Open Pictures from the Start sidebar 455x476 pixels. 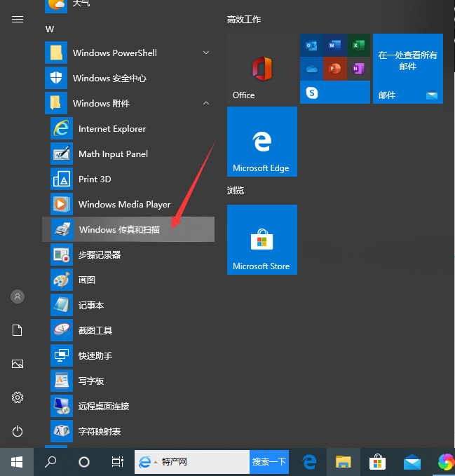tap(18, 364)
